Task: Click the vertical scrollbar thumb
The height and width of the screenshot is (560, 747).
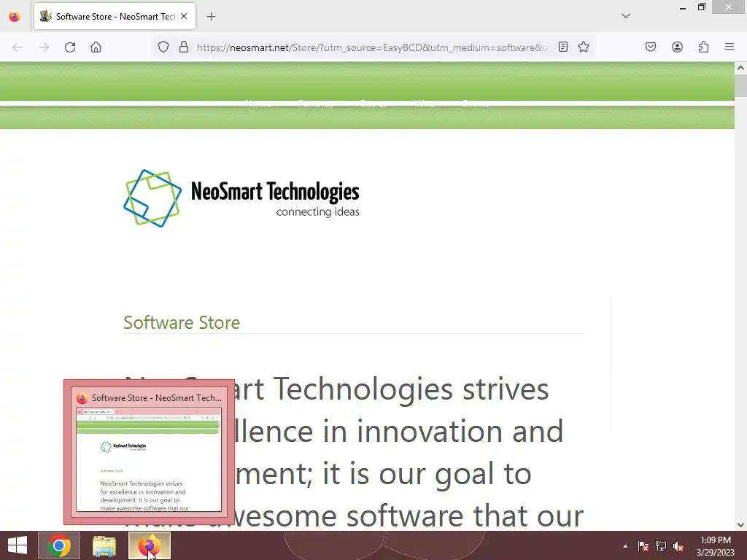Action: point(741,86)
